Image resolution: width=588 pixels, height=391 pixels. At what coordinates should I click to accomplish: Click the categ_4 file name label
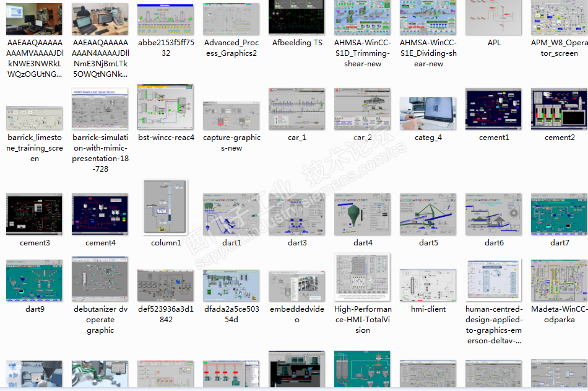tap(428, 138)
